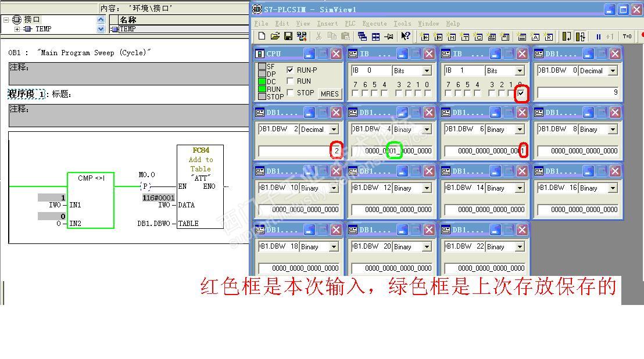Open the Binary format dropdown of DB1.DBW 22
This screenshot has height=359, width=644.
click(x=520, y=246)
